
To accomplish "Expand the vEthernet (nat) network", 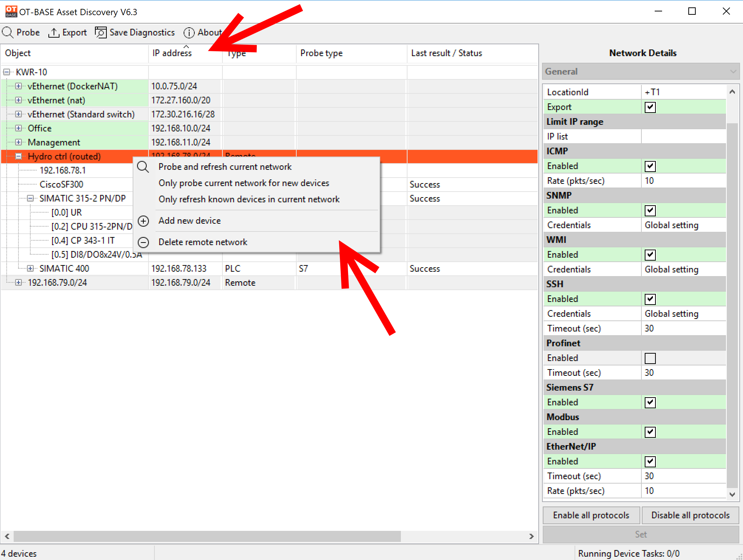I will click(18, 100).
